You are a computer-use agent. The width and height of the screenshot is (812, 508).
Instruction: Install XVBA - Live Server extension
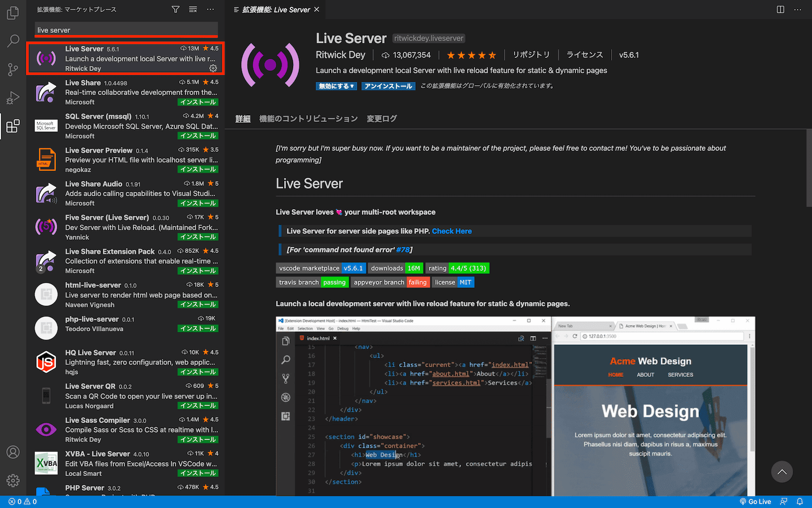click(198, 473)
